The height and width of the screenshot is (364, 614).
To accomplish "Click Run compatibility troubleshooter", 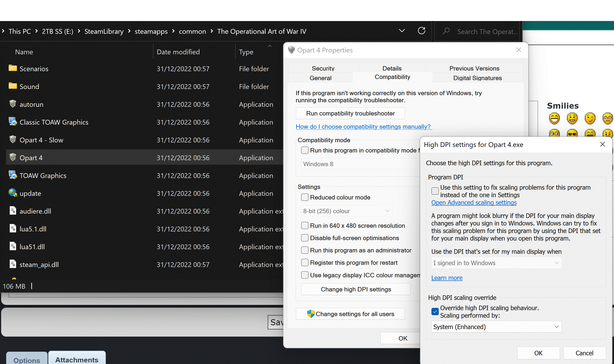I will [350, 113].
